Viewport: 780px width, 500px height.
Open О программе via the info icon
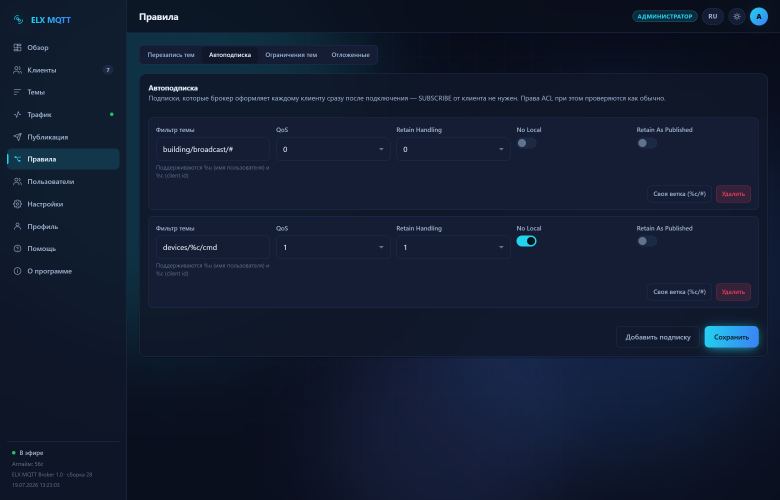[17, 271]
